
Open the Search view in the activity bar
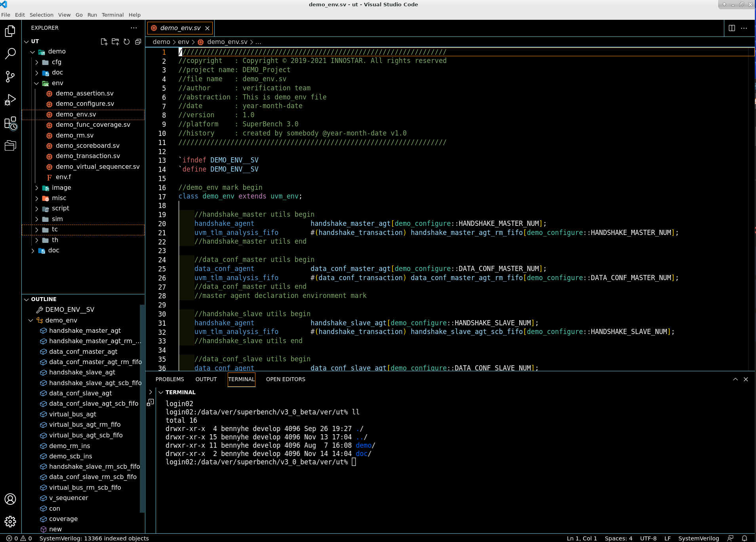tap(10, 53)
